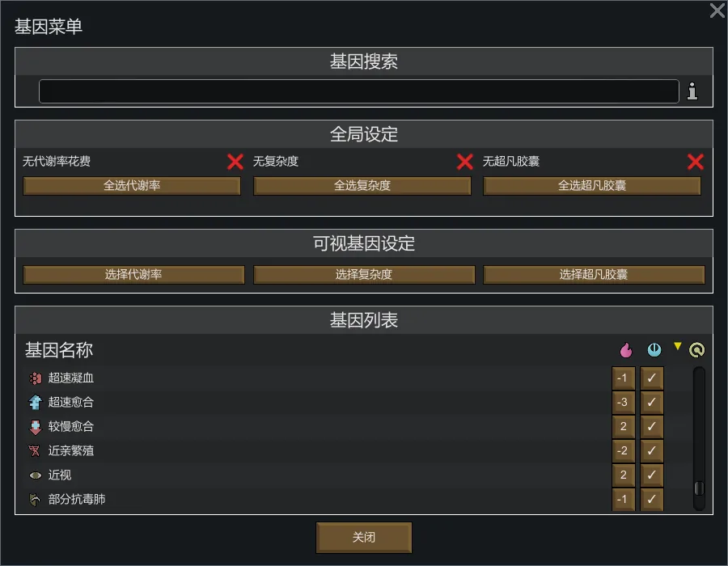Viewport: 728px width, 566px height.
Task: Toggle the 无代谢率花费 red X
Action: pyautogui.click(x=235, y=162)
